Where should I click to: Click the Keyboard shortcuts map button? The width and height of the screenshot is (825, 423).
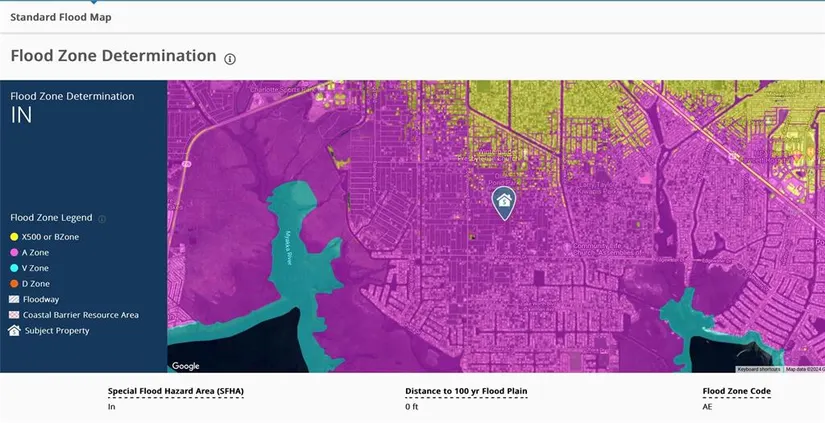pos(759,369)
